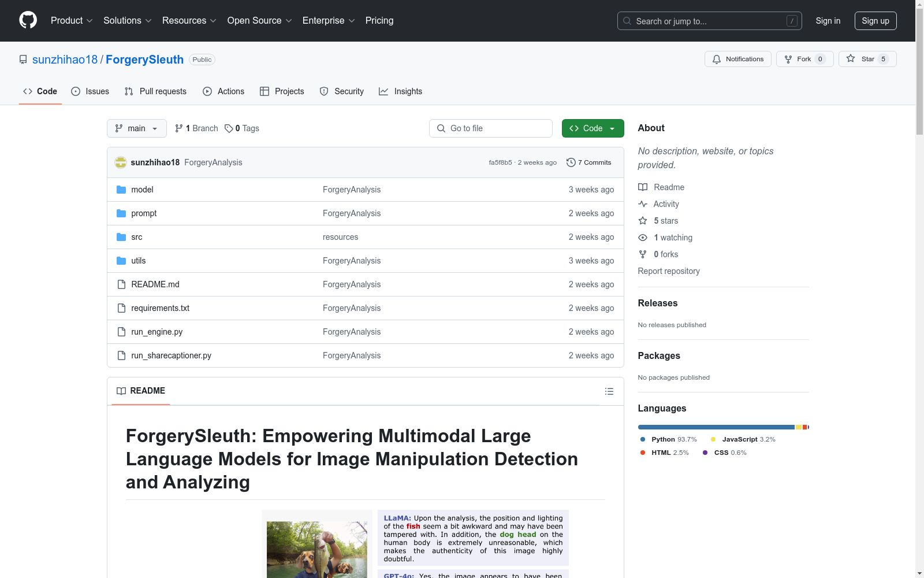Screen dimensions: 924x578
Task: Click the README.md file icon
Action: (121, 284)
